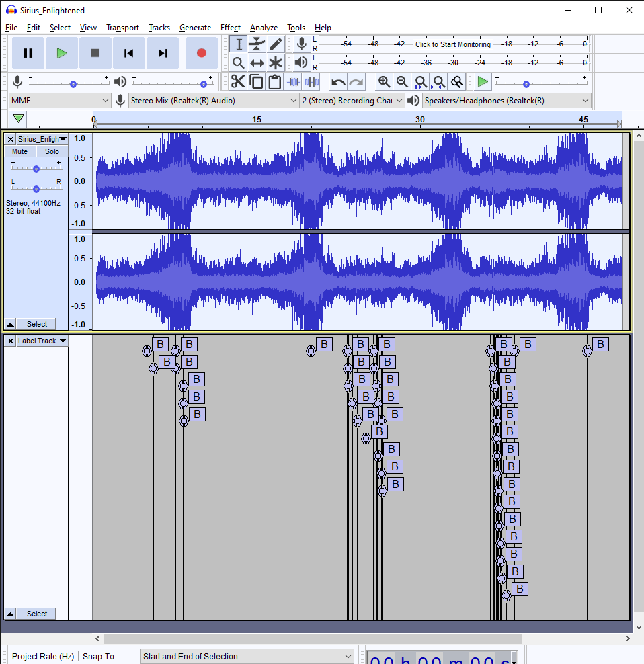Fit the whole project to width
The width and height of the screenshot is (644, 664).
click(x=438, y=81)
